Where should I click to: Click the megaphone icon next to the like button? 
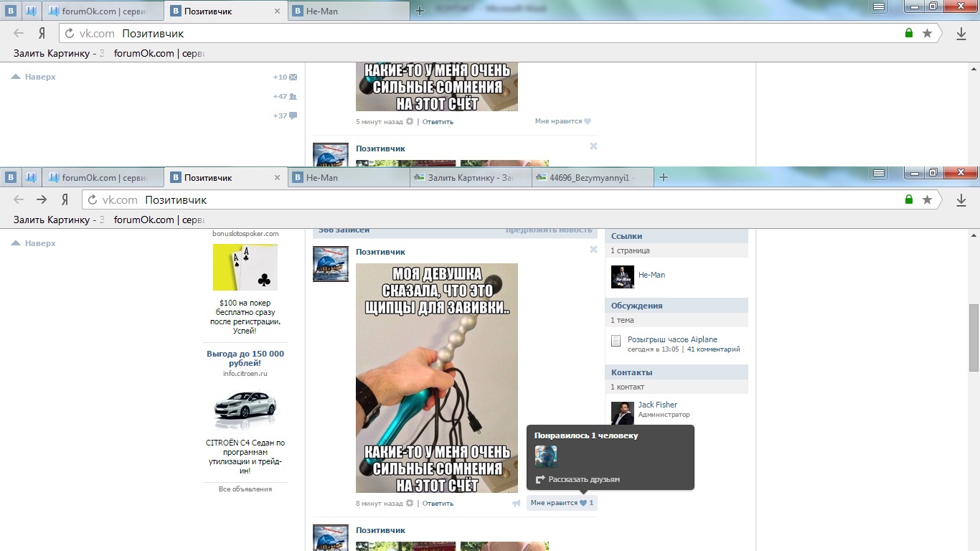[x=516, y=503]
